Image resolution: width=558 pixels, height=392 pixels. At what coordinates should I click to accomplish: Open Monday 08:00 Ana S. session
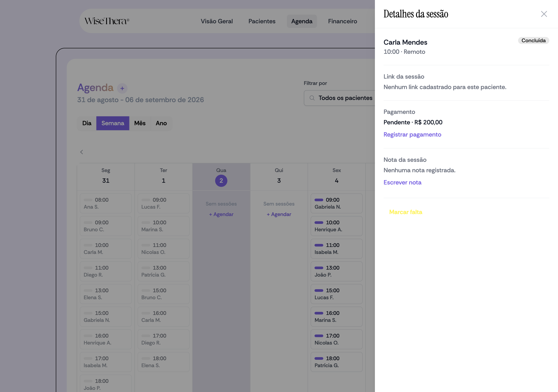pyautogui.click(x=106, y=203)
